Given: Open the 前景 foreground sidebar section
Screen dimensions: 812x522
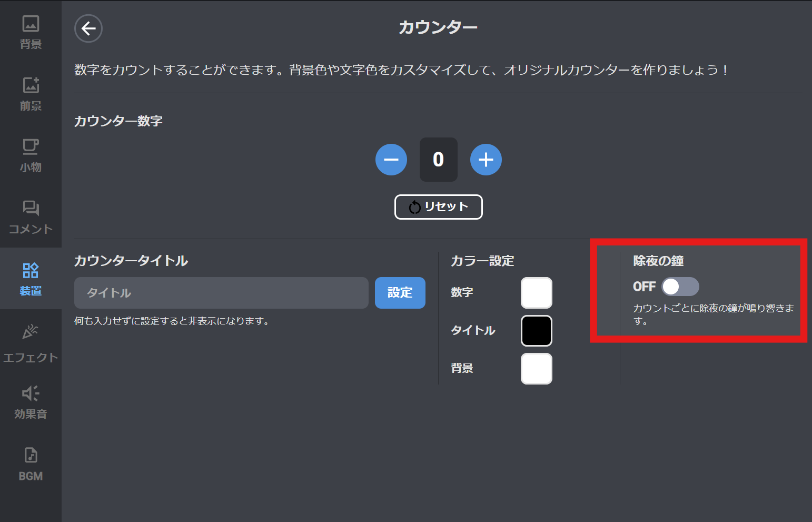Looking at the screenshot, I should [x=31, y=94].
